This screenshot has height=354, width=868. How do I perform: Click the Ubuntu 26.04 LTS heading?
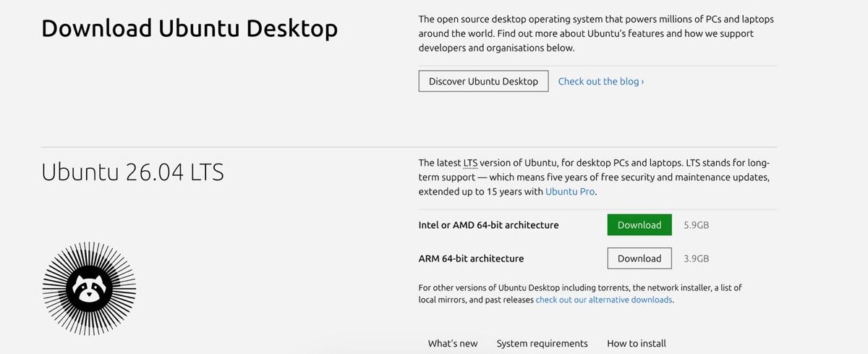point(132,172)
